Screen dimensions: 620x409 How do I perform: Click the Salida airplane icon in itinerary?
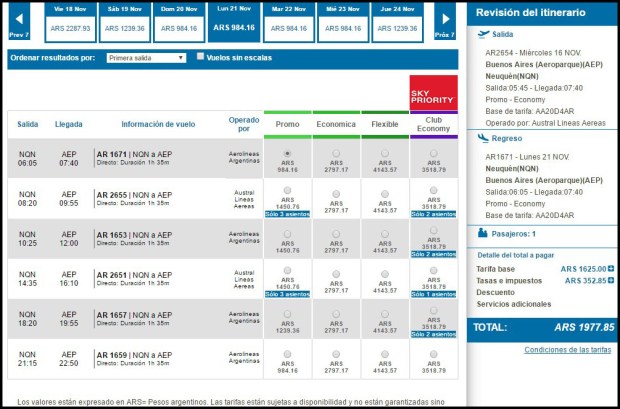coord(484,34)
